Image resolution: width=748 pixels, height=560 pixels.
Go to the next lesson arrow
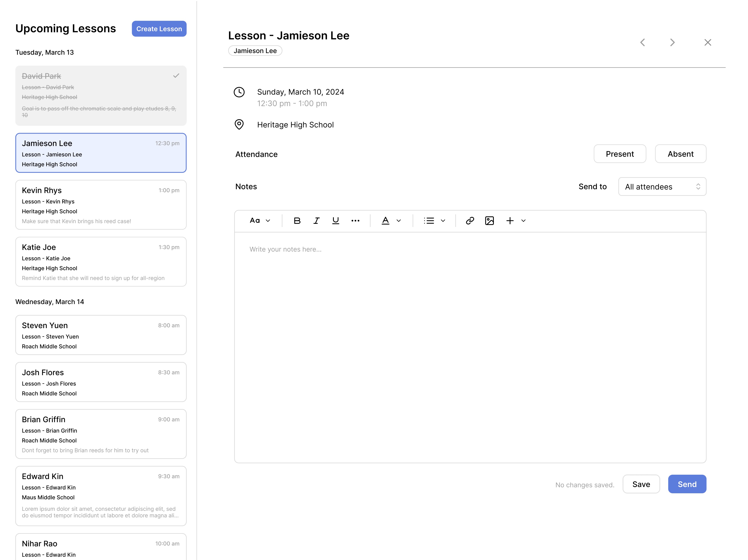tap(672, 42)
